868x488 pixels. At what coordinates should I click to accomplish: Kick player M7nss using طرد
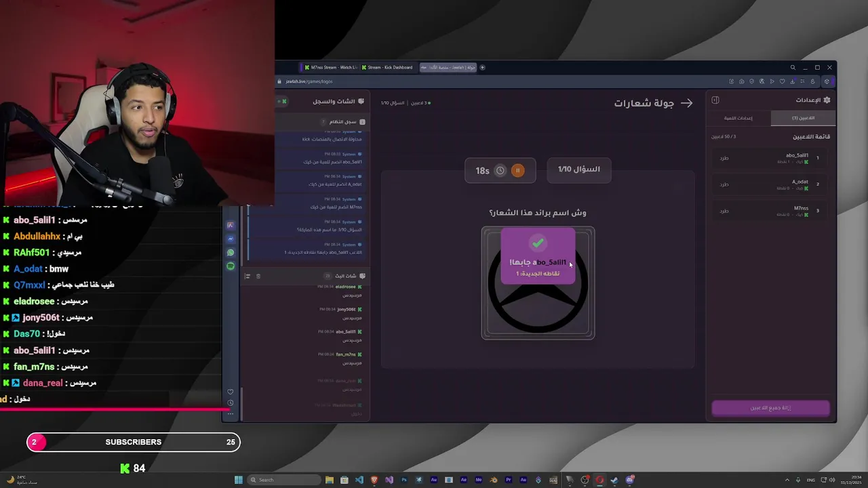(724, 211)
